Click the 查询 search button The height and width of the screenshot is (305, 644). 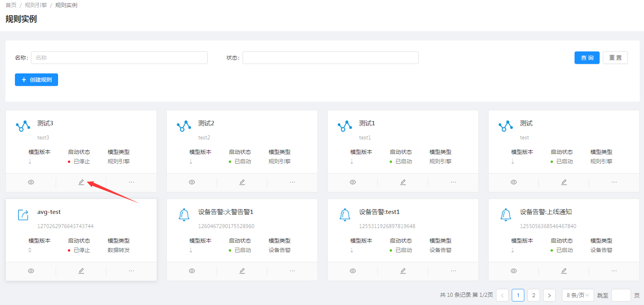(587, 58)
